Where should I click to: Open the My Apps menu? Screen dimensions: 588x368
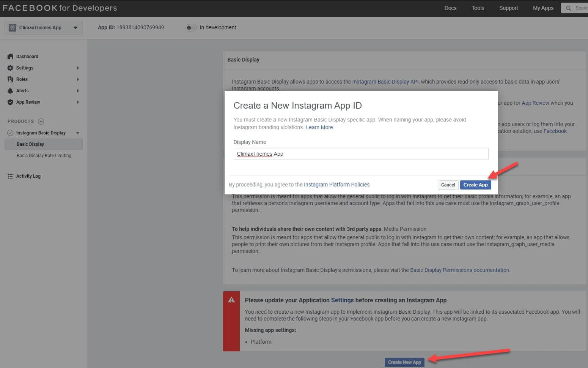[543, 8]
